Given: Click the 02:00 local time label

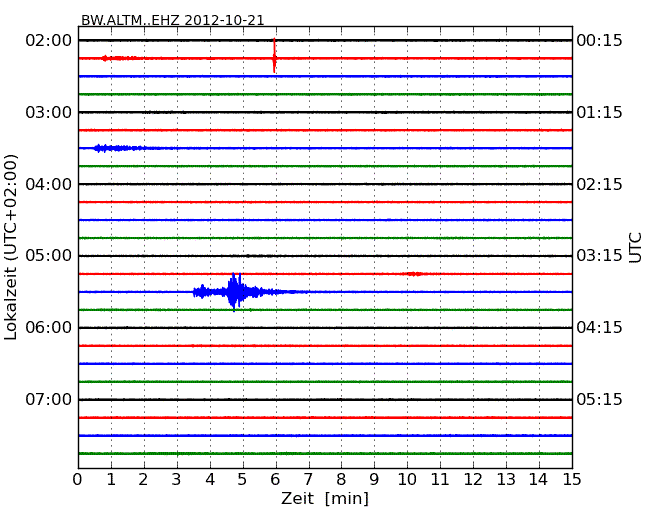Looking at the screenshot, I should tap(49, 41).
